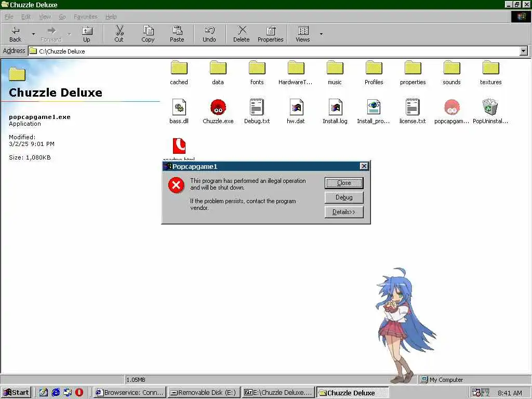Switch to Removable Disk (E:) taskbar button
The height and width of the screenshot is (399, 532).
point(204,393)
